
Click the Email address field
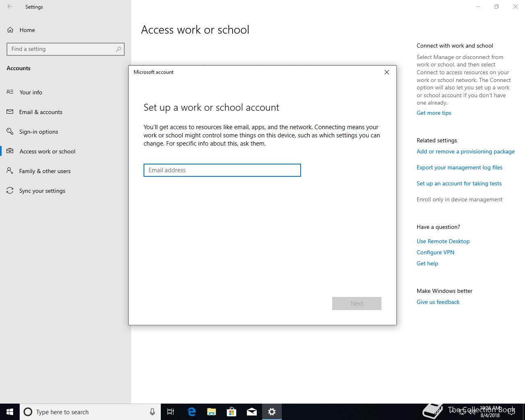point(222,170)
